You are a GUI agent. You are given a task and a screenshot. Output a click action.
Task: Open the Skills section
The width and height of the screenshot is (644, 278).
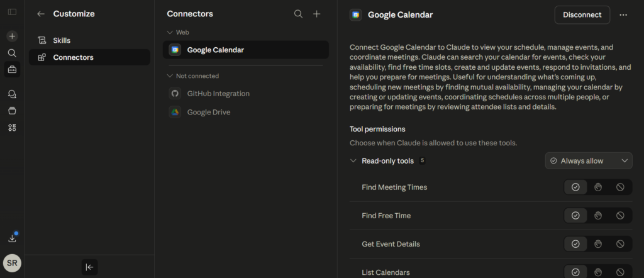62,40
